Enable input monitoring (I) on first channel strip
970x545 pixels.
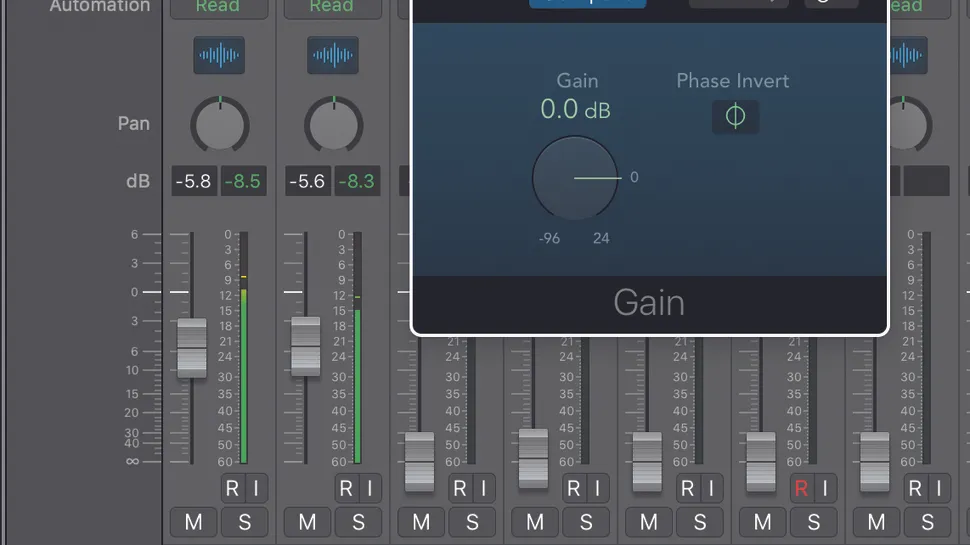[256, 489]
